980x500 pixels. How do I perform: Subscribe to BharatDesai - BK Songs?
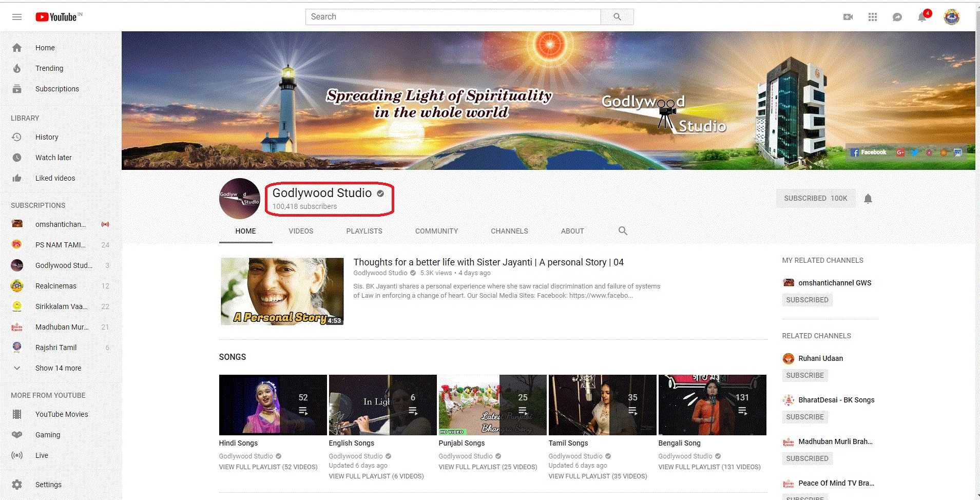[x=805, y=417]
